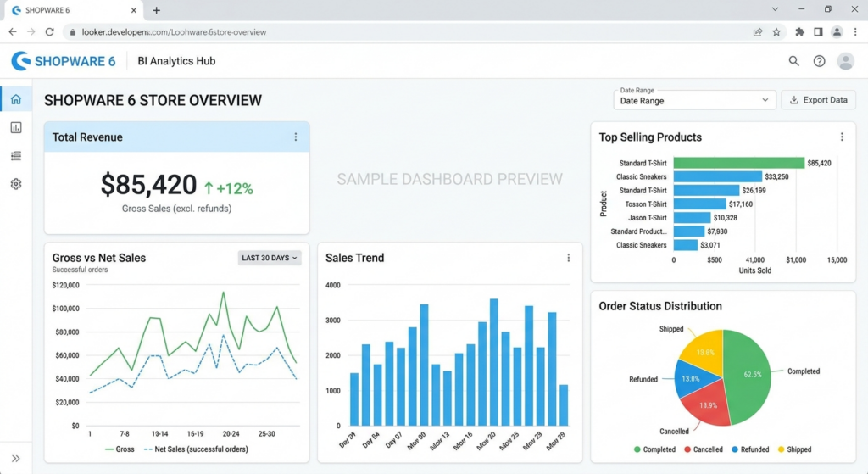Open a new browser tab
The image size is (868, 474).
click(x=157, y=10)
